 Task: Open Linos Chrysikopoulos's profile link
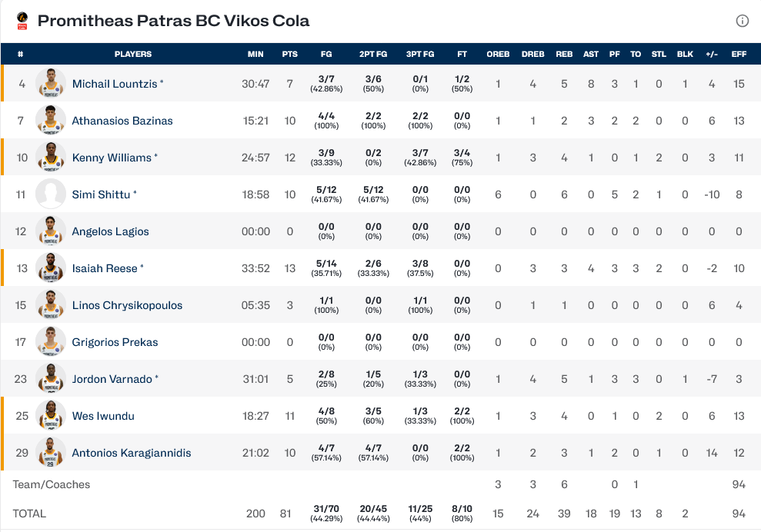[x=127, y=305]
